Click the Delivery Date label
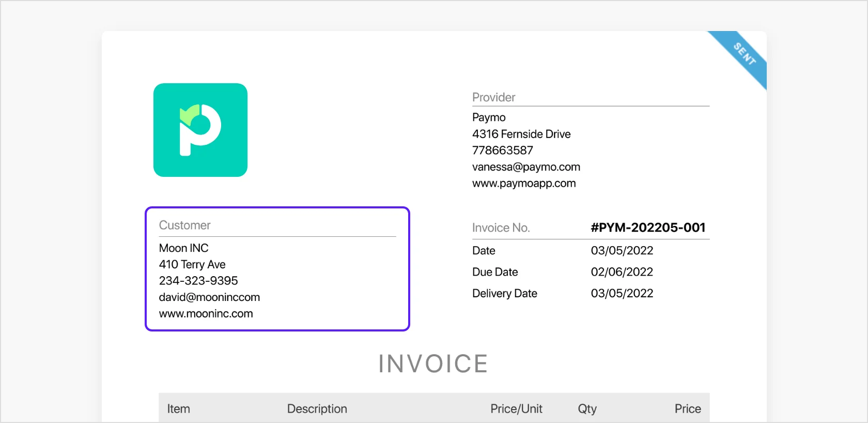868x423 pixels. (x=505, y=294)
